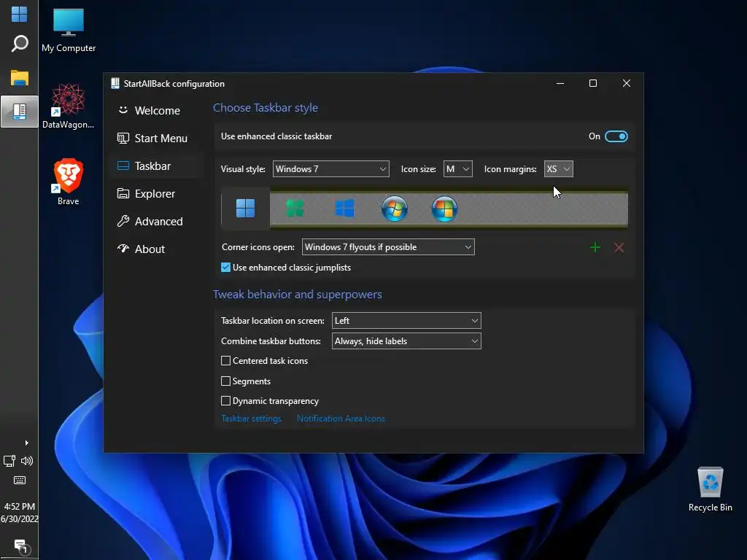The height and width of the screenshot is (560, 747).
Task: Show hidden tray icons arrow
Action: point(27,443)
